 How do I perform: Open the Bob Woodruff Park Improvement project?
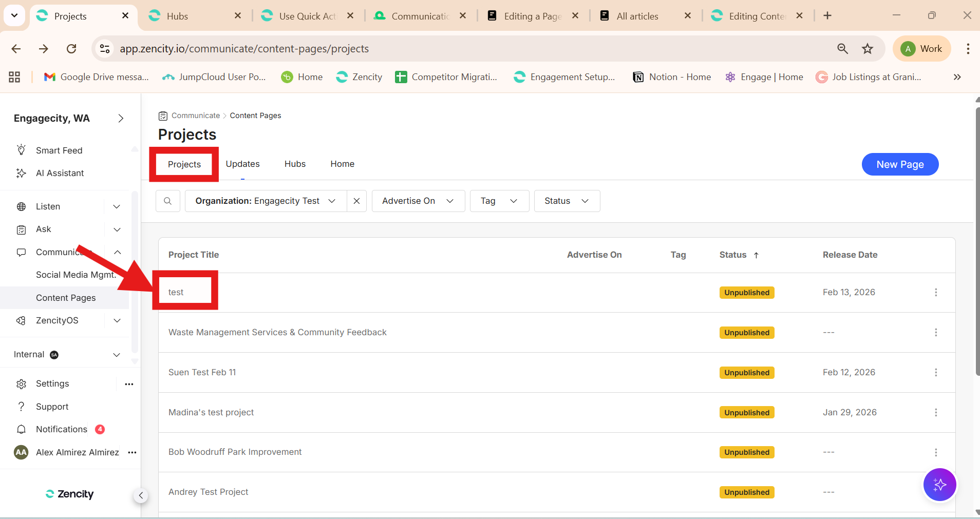tap(235, 452)
